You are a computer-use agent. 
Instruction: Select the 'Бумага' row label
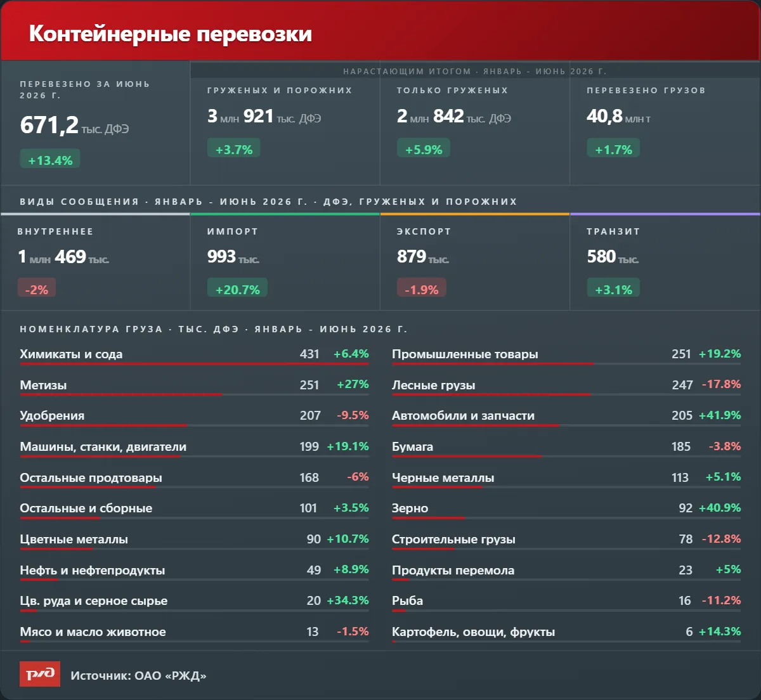point(412,447)
